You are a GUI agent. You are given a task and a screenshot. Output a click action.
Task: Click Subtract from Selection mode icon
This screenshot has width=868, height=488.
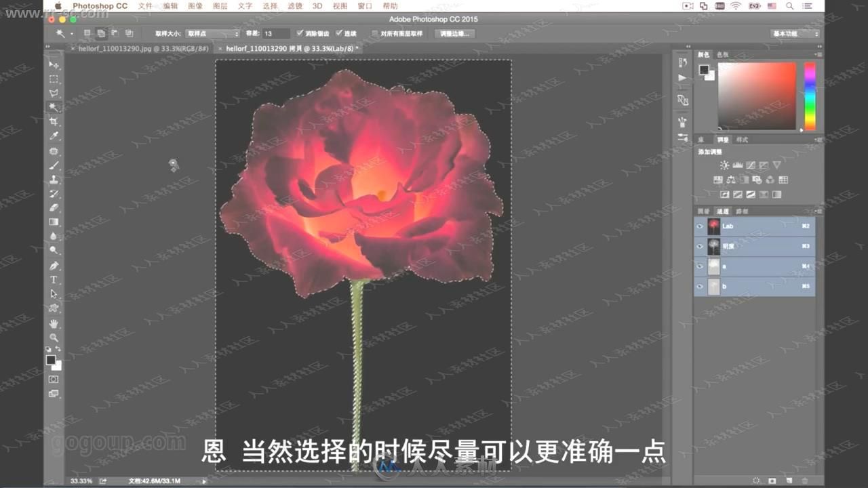(115, 33)
